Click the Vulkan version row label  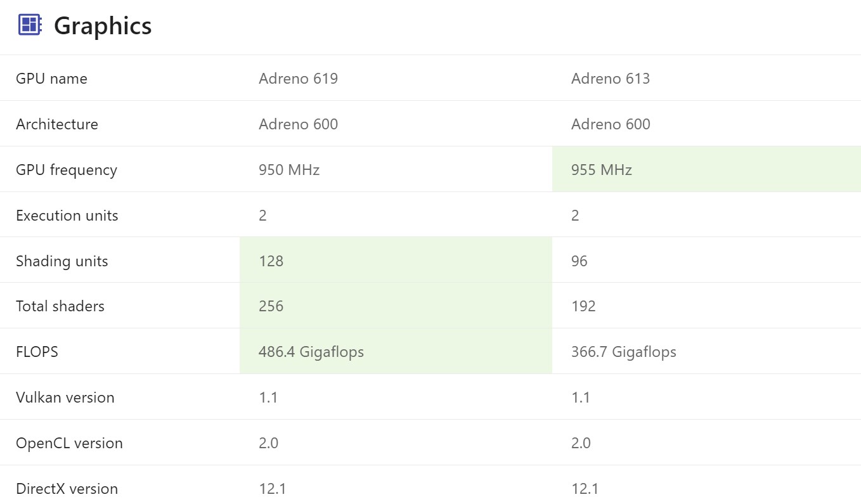[65, 397]
